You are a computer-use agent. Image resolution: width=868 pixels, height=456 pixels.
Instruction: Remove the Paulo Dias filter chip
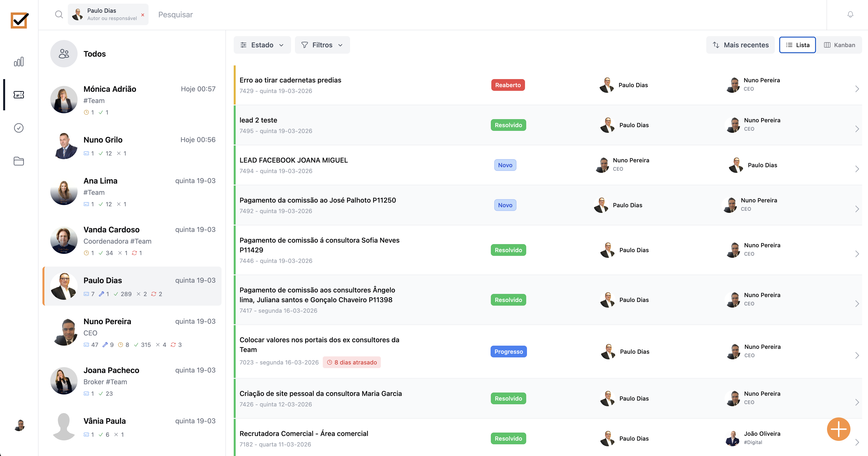tap(143, 15)
